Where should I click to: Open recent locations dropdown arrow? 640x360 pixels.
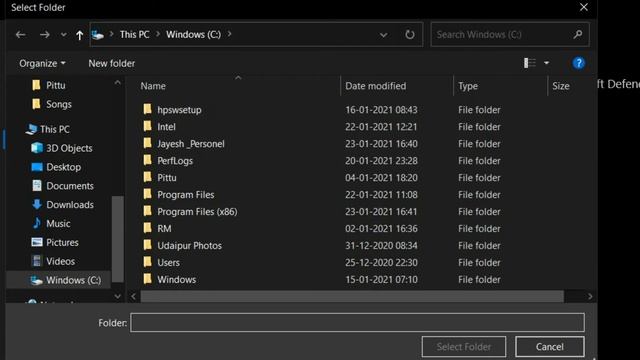tap(63, 35)
